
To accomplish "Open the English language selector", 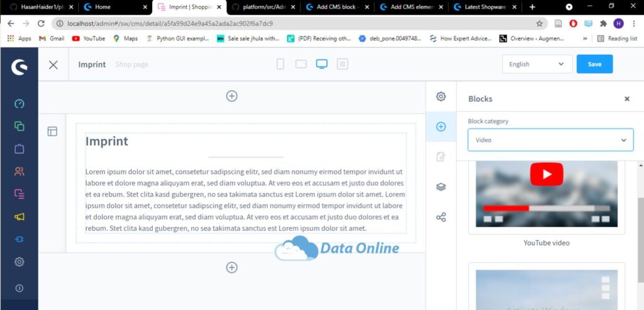I will (x=537, y=64).
